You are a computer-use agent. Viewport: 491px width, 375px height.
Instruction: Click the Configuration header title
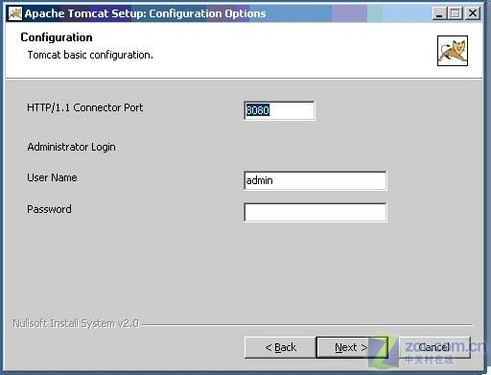[56, 37]
